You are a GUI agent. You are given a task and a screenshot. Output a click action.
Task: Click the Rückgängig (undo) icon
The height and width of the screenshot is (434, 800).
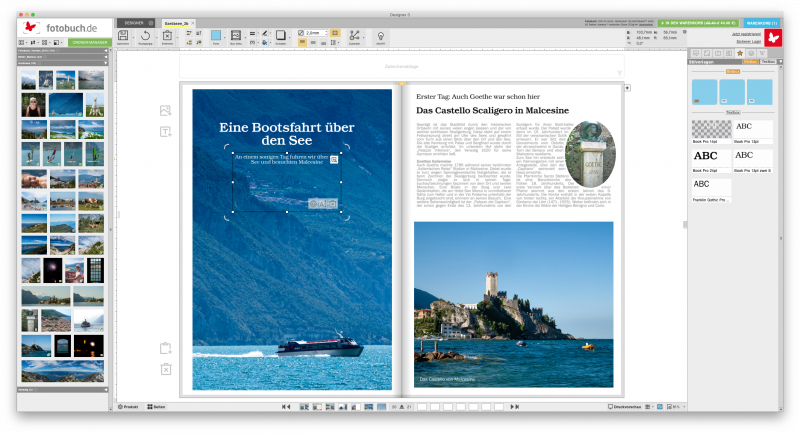[x=145, y=35]
